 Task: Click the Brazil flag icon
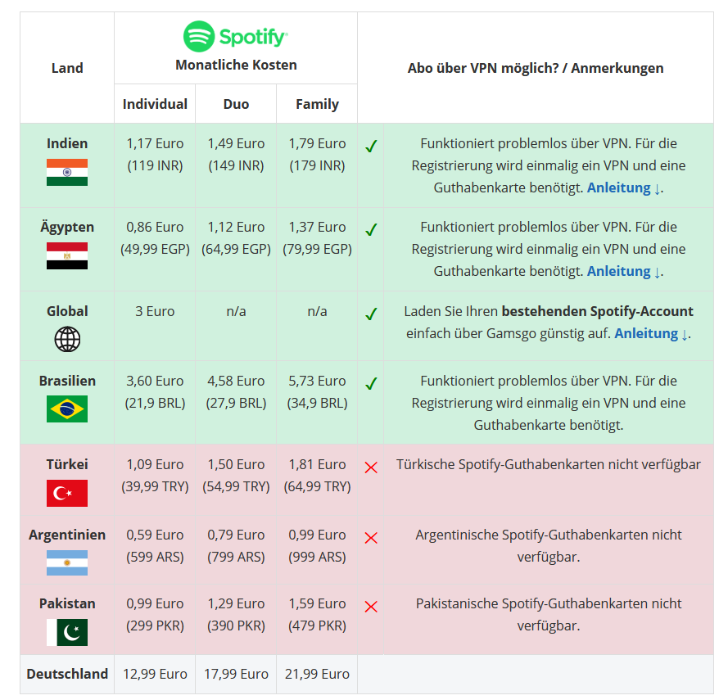[67, 409]
